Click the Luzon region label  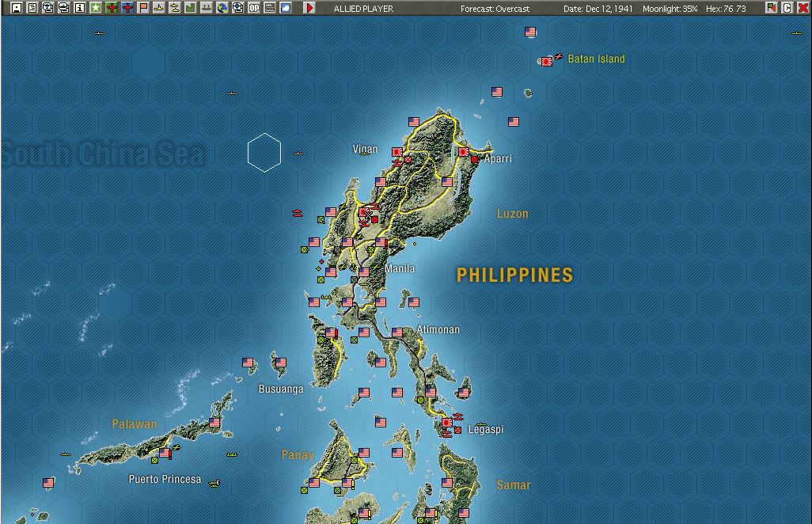point(513,214)
